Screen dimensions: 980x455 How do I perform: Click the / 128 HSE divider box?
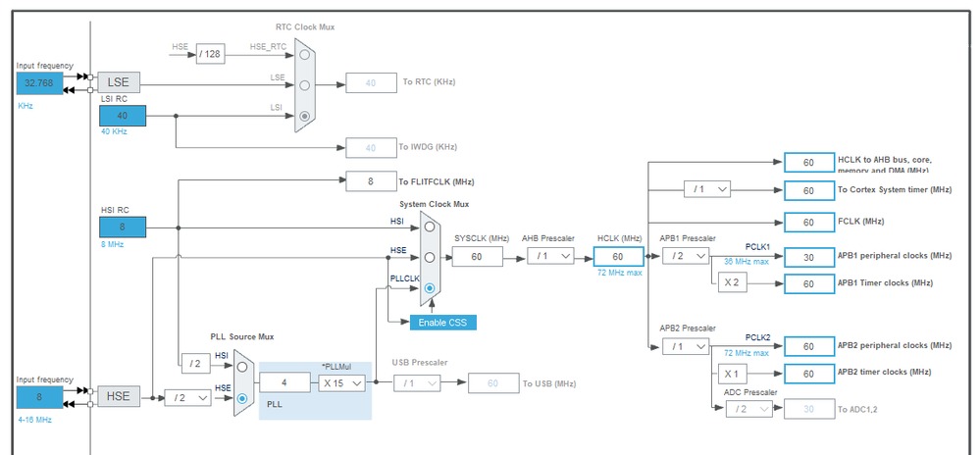(x=211, y=54)
